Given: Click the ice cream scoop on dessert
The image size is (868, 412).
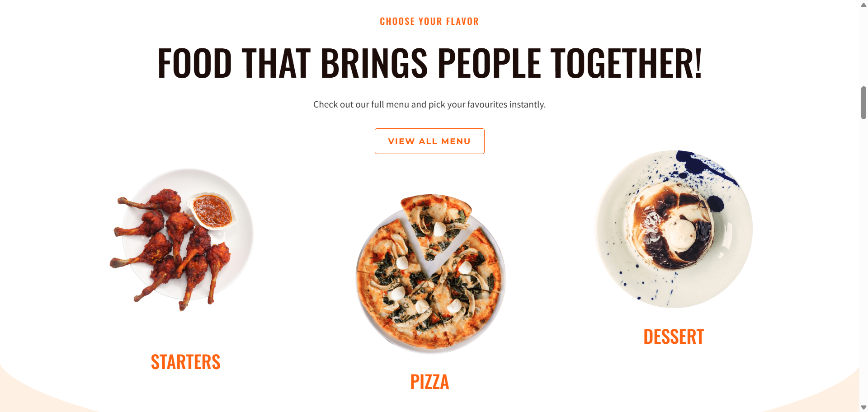Looking at the screenshot, I should pos(682,234).
